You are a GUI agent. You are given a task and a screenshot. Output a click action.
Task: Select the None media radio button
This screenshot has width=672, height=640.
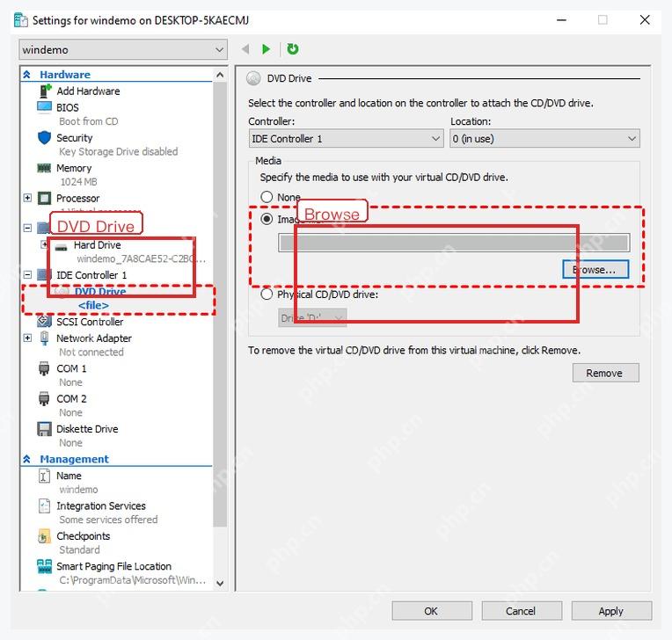pyautogui.click(x=267, y=197)
